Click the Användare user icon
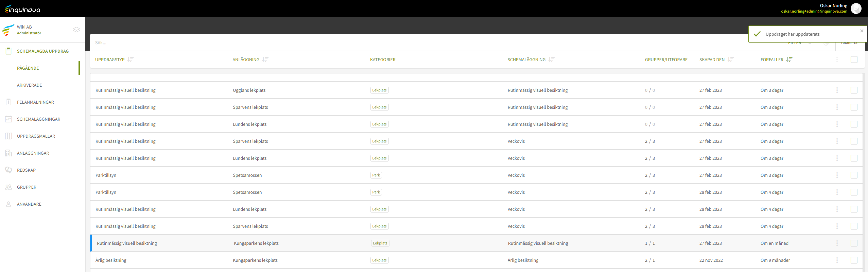Screen dimensions: 868x272 tap(8, 204)
